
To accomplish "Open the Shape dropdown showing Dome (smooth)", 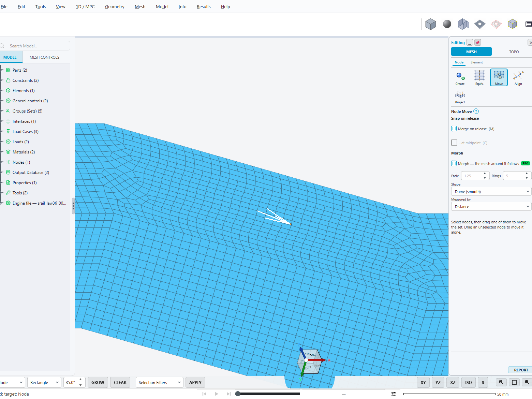I will pos(491,191).
